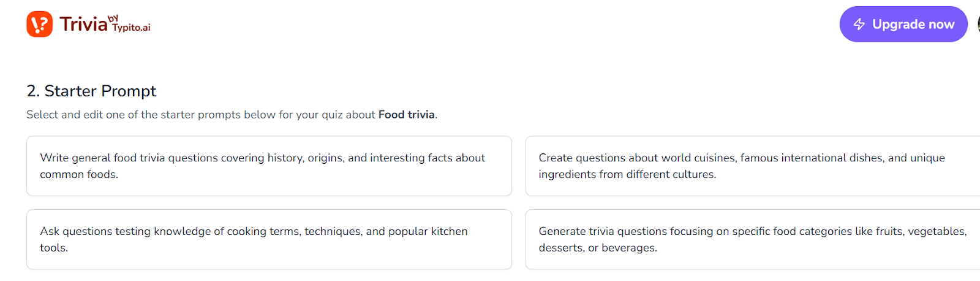Screen dimensions: 980x281
Task: Click 'ingredients from different cultures.' line
Action: pos(627,174)
